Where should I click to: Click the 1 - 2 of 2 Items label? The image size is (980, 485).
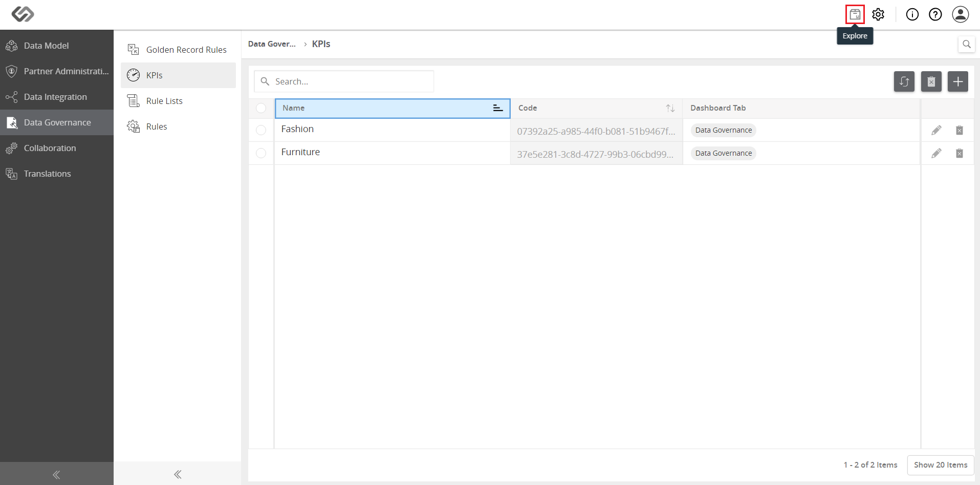(x=870, y=465)
